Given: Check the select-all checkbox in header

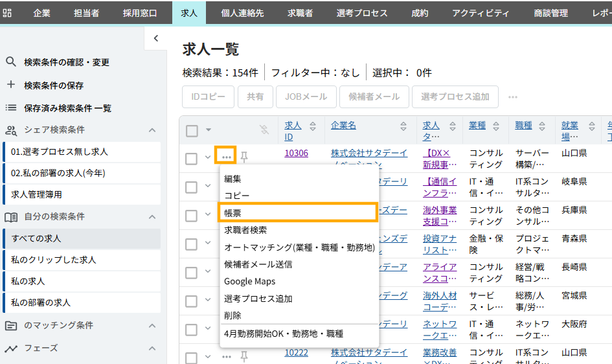Looking at the screenshot, I should (x=192, y=131).
